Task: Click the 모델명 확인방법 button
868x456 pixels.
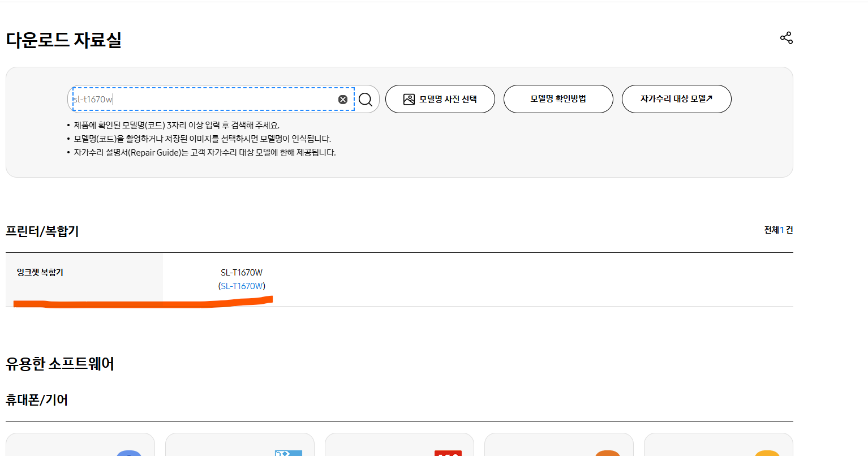Action: pyautogui.click(x=558, y=98)
